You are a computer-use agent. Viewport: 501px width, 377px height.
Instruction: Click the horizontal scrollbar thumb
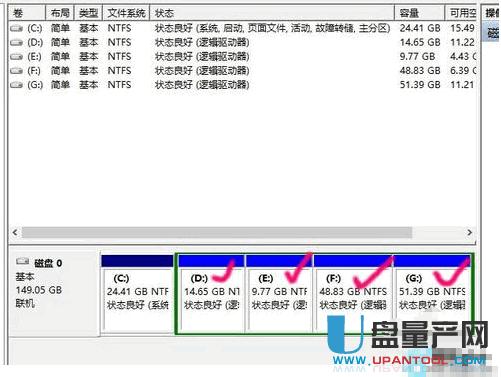217,232
